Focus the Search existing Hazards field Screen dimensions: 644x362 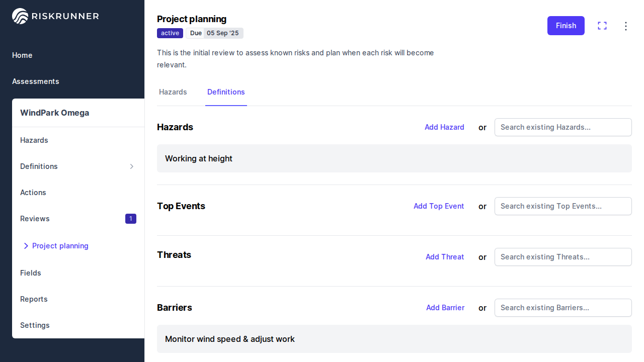coord(563,127)
